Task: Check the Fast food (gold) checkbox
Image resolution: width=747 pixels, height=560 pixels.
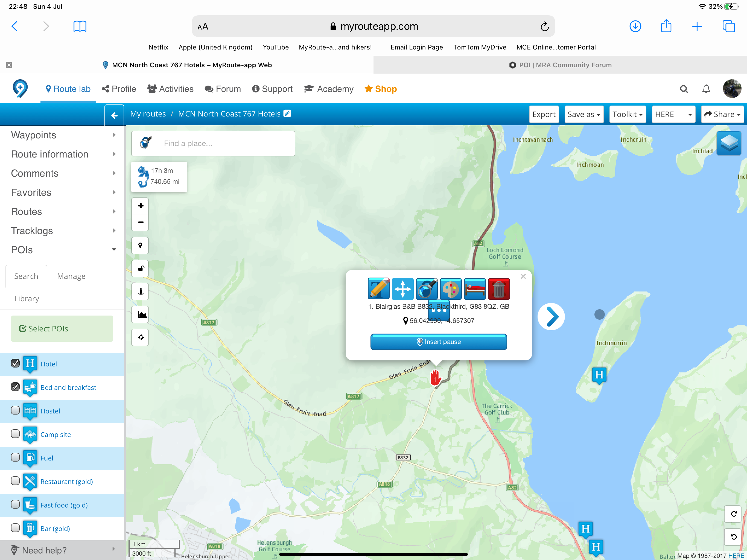Action: pos(15,504)
